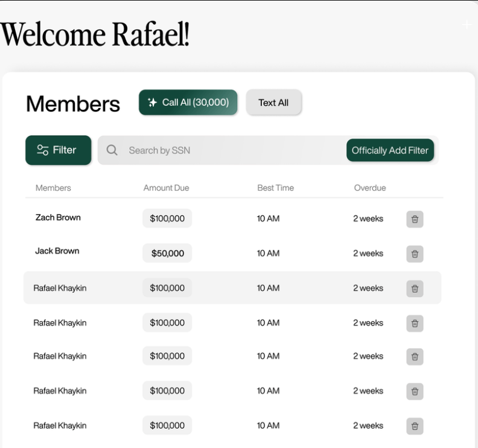Click the sparkle icon on Call All
The image size is (478, 448).
153,103
